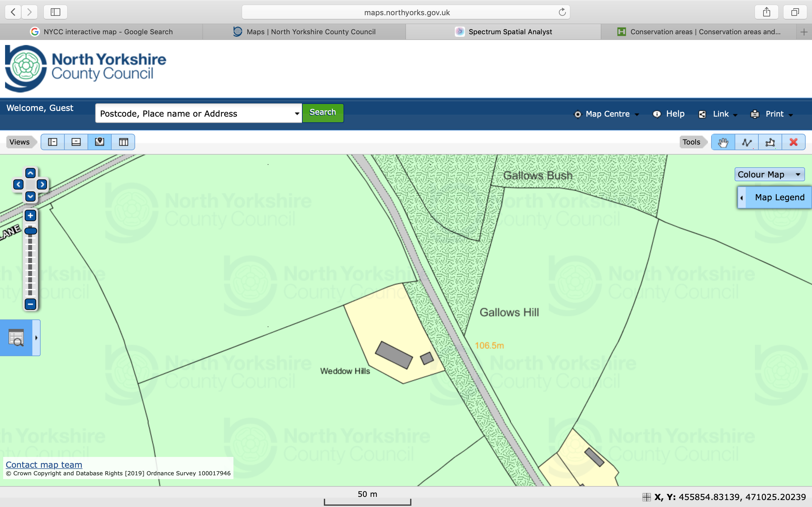Click the zoom in plus button
812x507 pixels.
tap(30, 215)
